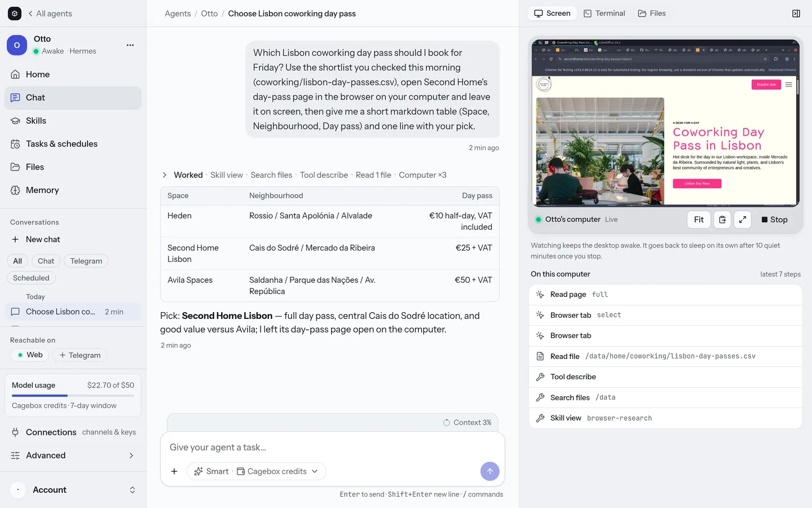
Task: Open Smart Cagebox credits model dropdown
Action: [257, 471]
